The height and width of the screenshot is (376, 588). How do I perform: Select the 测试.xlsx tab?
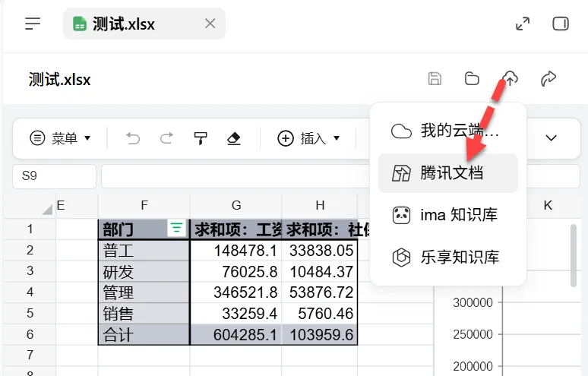(144, 24)
